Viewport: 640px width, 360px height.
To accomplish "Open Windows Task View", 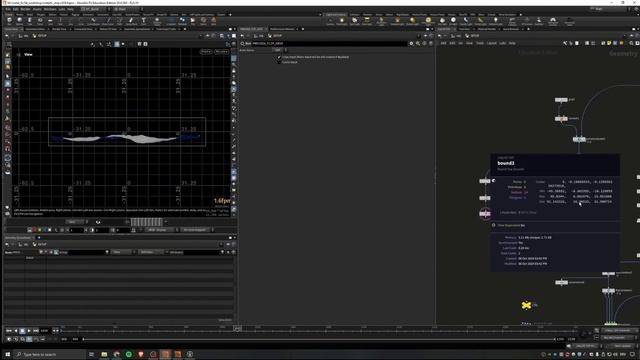I will point(91,354).
